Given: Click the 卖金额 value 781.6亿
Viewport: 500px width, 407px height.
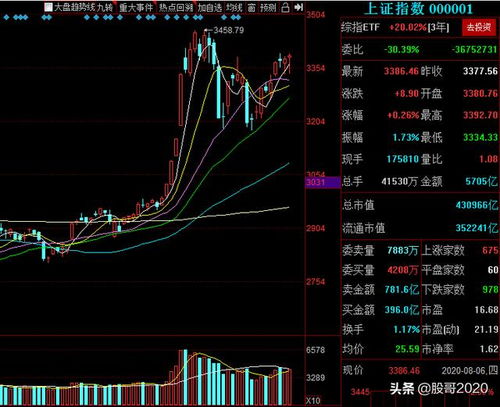Looking at the screenshot, I should click(x=402, y=289).
